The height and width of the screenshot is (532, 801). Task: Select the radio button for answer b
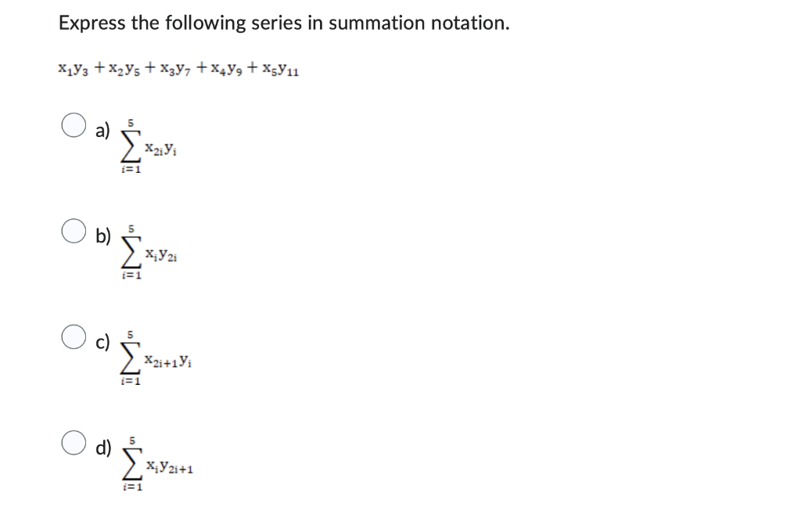[x=74, y=230]
